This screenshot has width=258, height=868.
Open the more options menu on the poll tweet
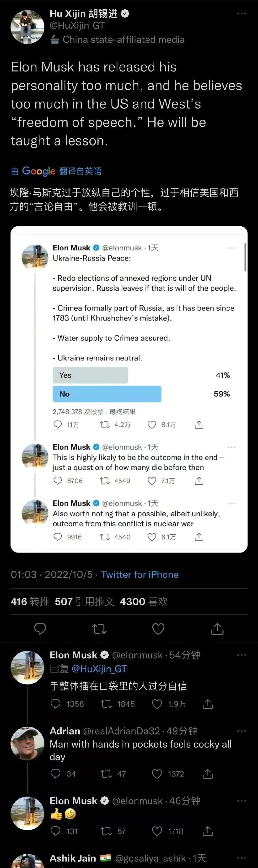point(232,248)
